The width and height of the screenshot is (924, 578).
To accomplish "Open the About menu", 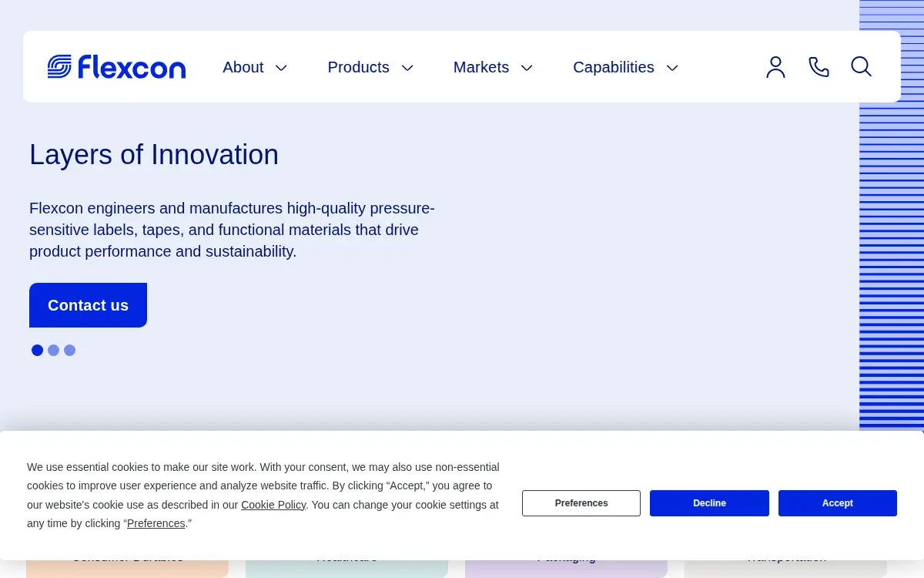I will click(x=243, y=67).
